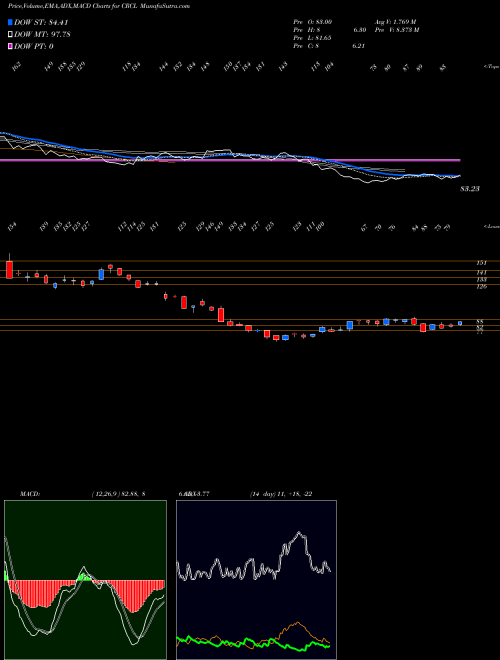Click the 'MACD:' panel heading
Viewport: 500px width, 660px height.
click(30, 494)
